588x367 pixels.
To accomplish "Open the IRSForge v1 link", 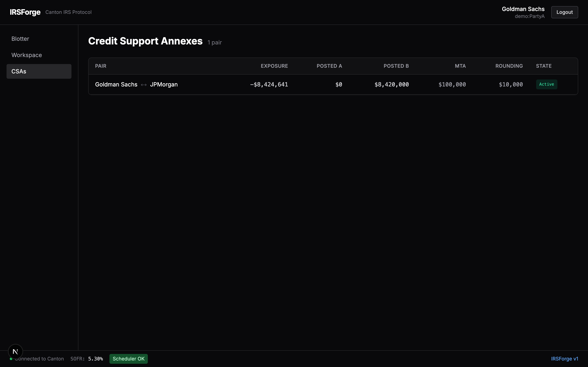I will (564, 359).
